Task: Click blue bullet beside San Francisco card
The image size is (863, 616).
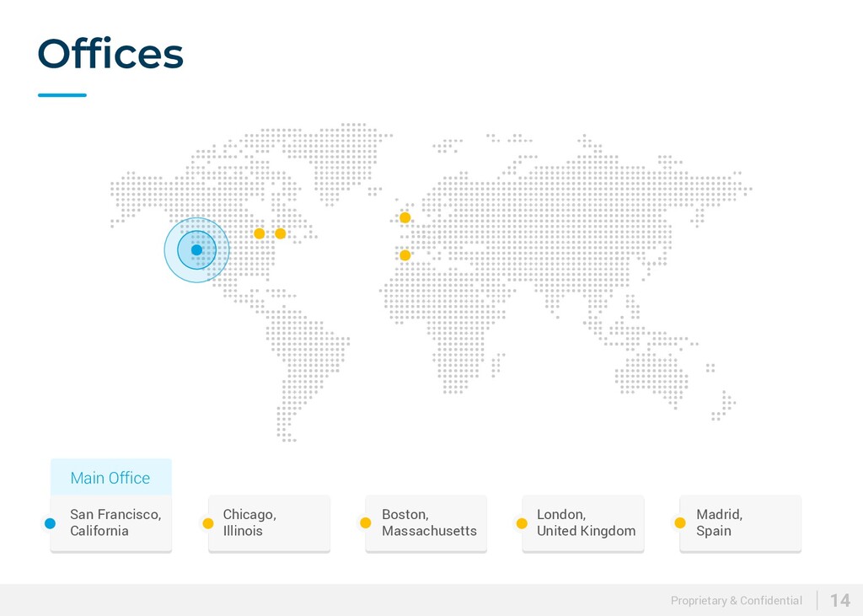Action: [50, 523]
